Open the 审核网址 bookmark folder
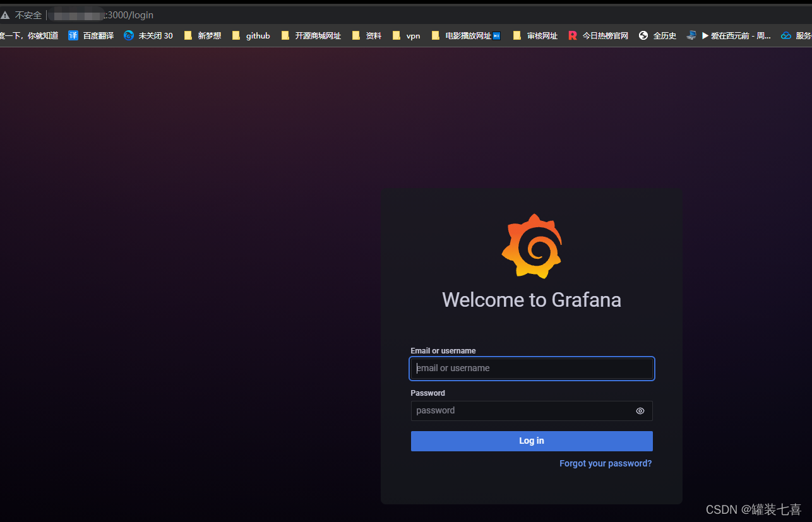 (x=535, y=35)
